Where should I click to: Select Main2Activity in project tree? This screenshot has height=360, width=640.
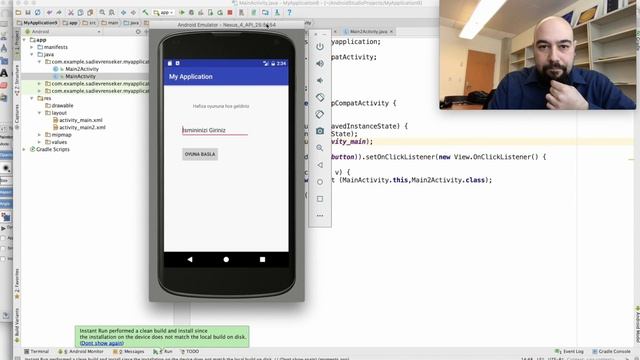click(82, 69)
